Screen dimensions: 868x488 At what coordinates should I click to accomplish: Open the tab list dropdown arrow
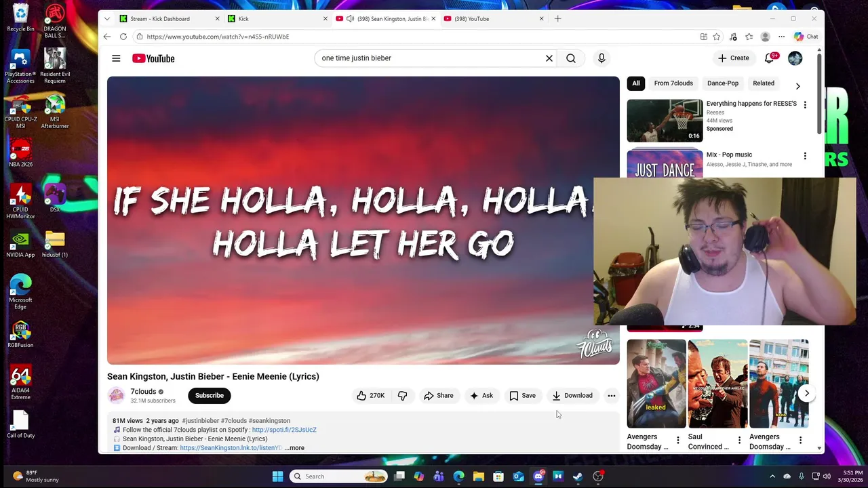tap(106, 19)
